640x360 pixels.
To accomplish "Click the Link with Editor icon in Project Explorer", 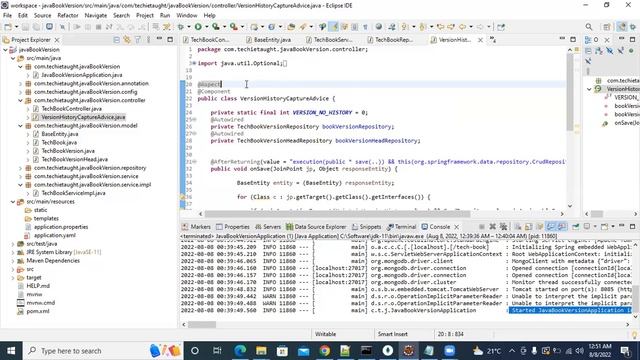I will click(127, 40).
